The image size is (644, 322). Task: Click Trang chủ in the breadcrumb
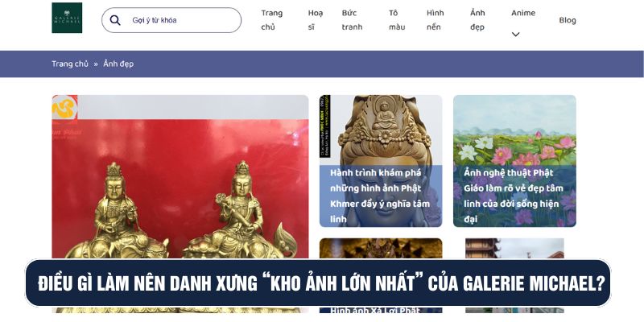click(x=70, y=64)
